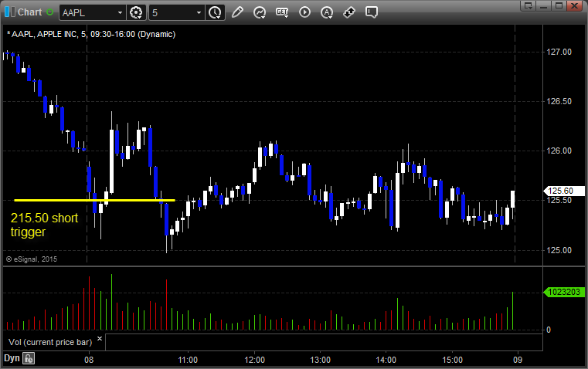Click the 12:00 time axis label
The image size is (588, 369).
coord(255,360)
